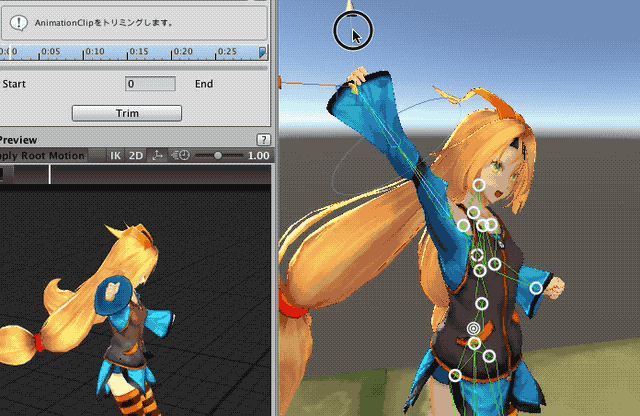The height and width of the screenshot is (416, 640).
Task: Toggle the pivot and mass center icon
Action: [x=157, y=156]
